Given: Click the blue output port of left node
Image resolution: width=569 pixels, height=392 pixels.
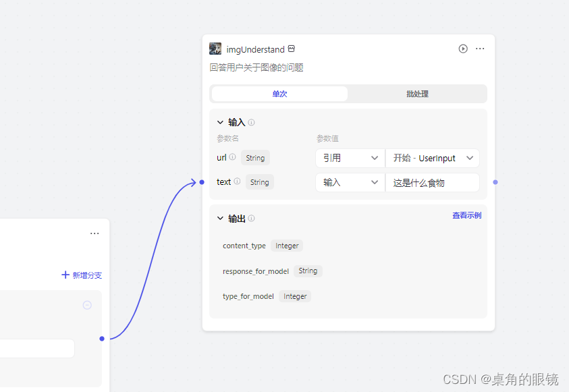Looking at the screenshot, I should click(102, 339).
